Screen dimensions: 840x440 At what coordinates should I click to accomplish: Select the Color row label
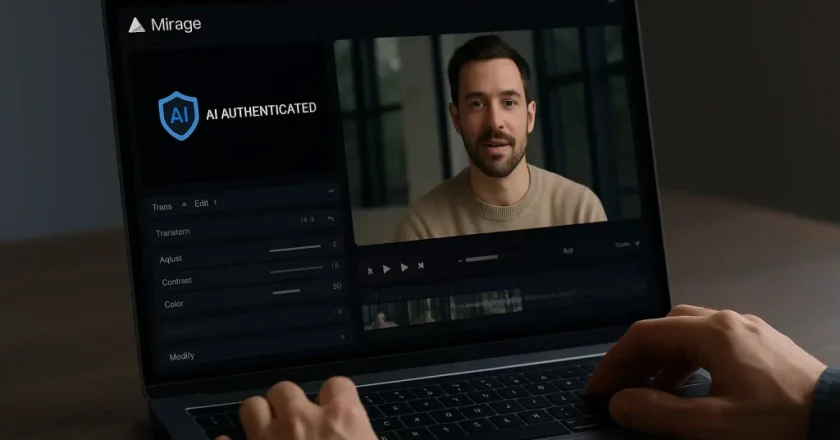174,304
